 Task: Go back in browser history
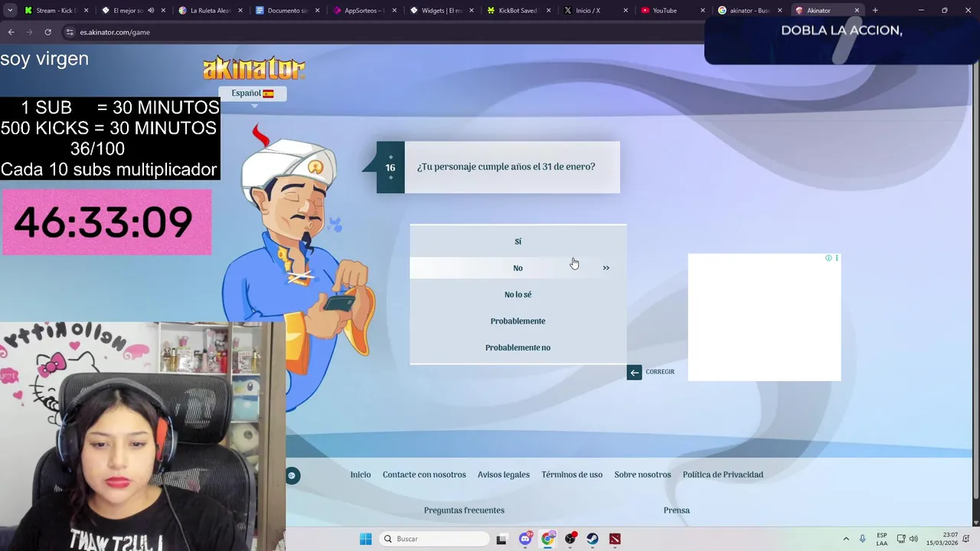11,32
